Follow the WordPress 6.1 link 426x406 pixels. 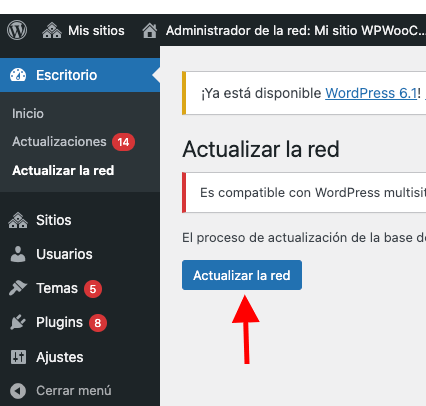[371, 93]
